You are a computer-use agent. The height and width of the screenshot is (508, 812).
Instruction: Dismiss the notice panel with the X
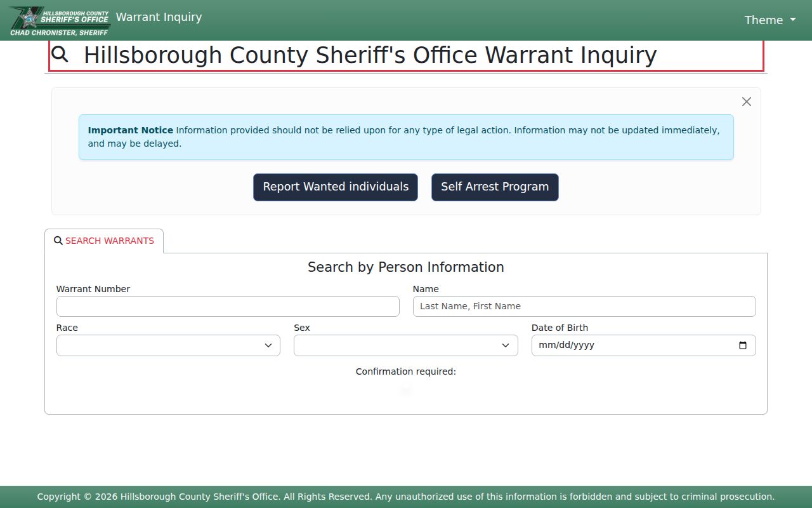coord(747,102)
